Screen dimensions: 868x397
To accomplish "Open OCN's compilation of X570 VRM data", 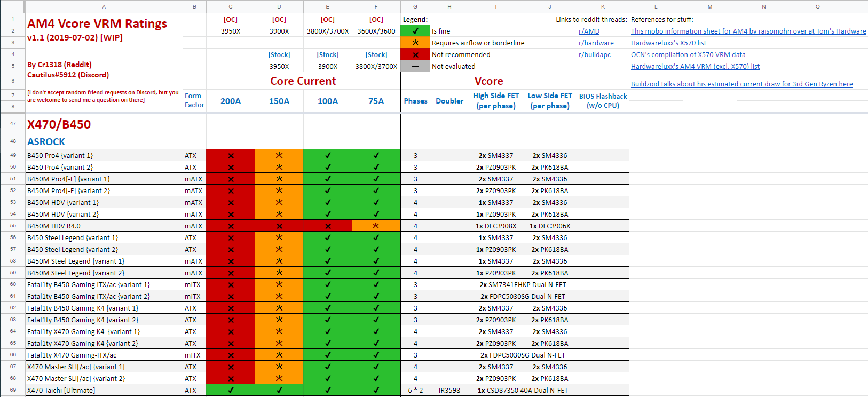I will point(688,55).
